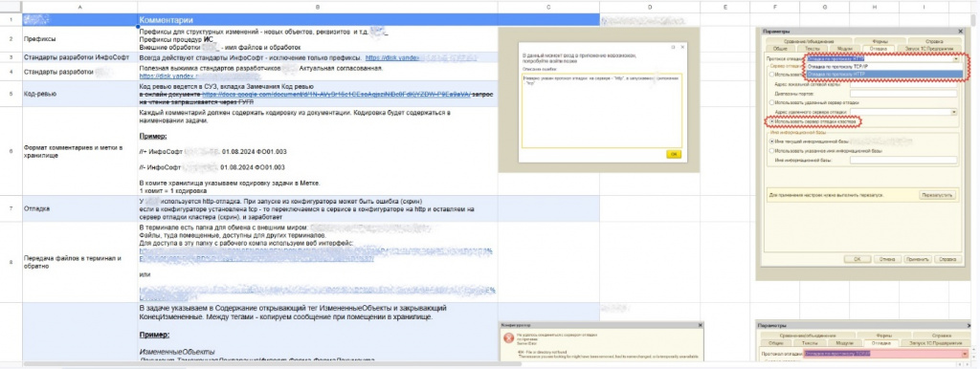Click 'Применить' button in upper Параметры image
This screenshot has width=980, height=369.
tap(919, 258)
